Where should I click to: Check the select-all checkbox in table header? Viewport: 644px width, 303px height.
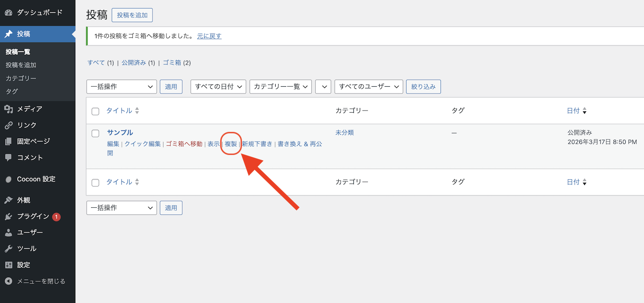tap(95, 110)
